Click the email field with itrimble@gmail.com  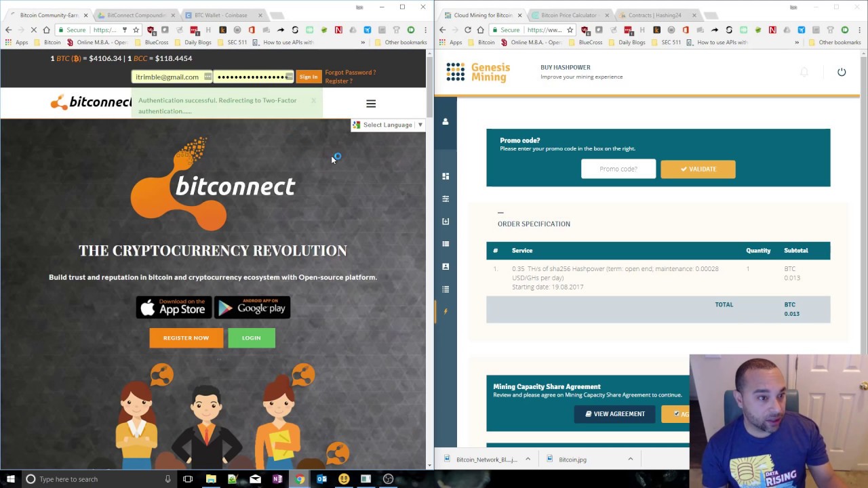pos(172,77)
